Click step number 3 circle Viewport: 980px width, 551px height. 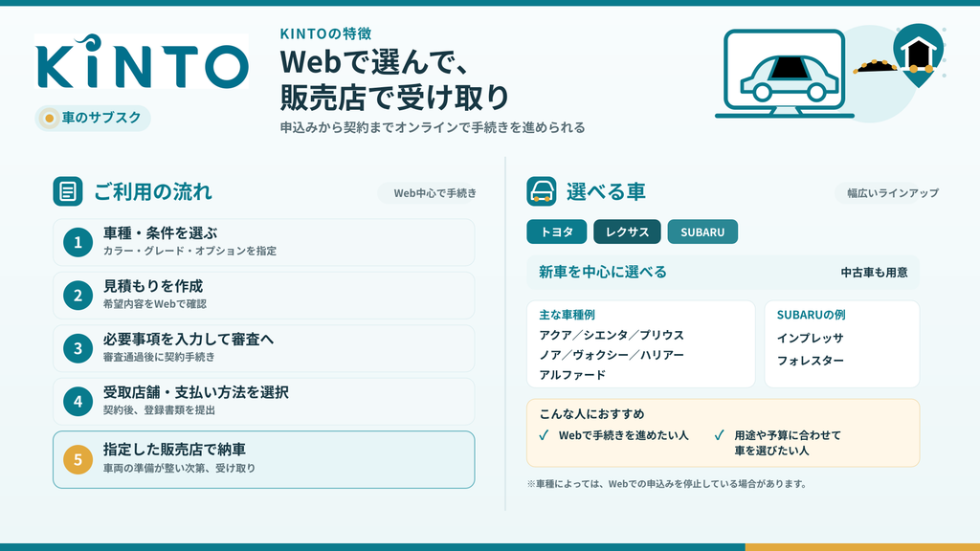pyautogui.click(x=78, y=348)
